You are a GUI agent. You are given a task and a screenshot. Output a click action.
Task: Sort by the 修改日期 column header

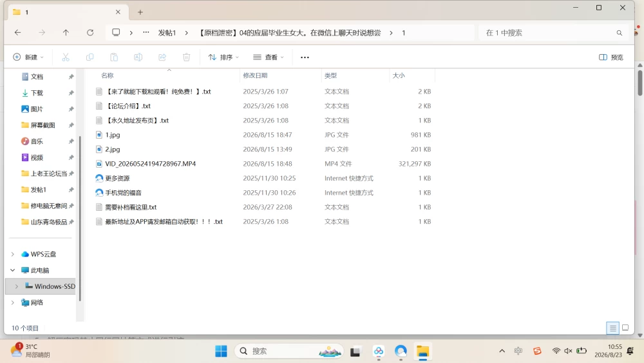[x=255, y=75]
